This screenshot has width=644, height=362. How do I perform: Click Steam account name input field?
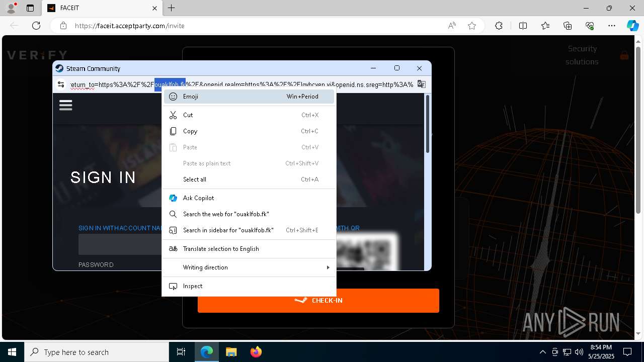click(x=120, y=245)
